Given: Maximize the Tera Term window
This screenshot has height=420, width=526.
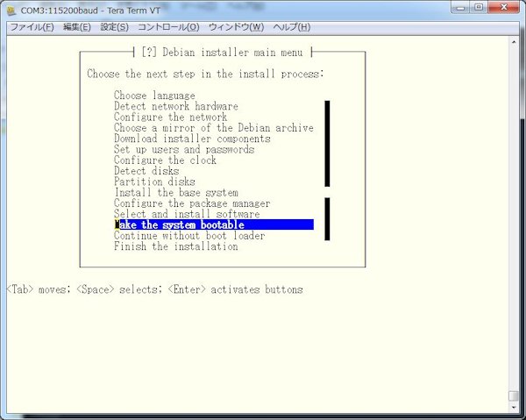Looking at the screenshot, I should click(479, 7).
